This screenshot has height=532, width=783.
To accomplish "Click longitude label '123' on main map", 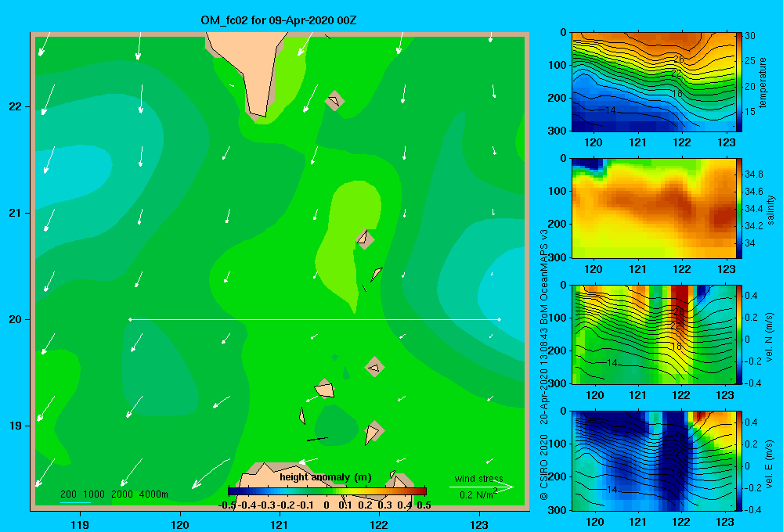I will [x=479, y=524].
